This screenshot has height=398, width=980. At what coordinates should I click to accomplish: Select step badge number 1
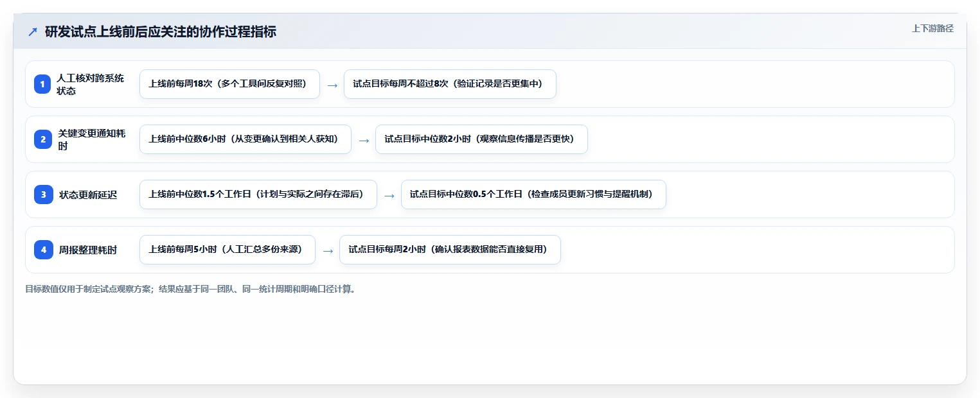(x=42, y=84)
